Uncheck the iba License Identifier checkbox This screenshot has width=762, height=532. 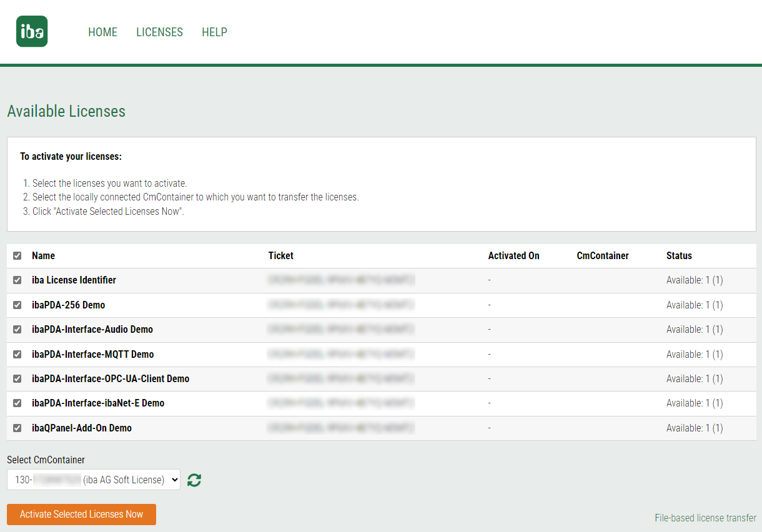[x=17, y=280]
